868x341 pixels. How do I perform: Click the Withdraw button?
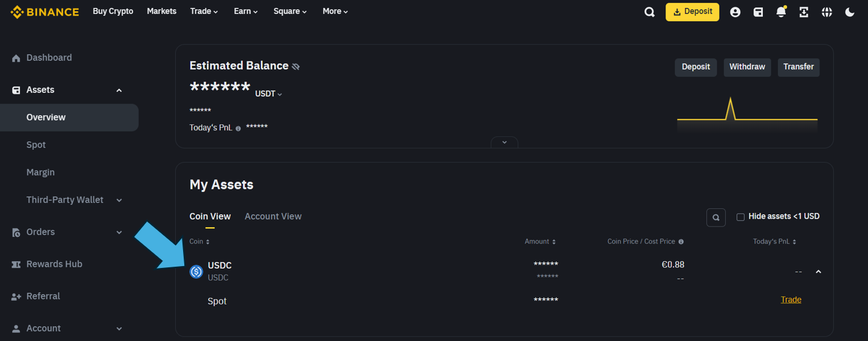(x=747, y=67)
